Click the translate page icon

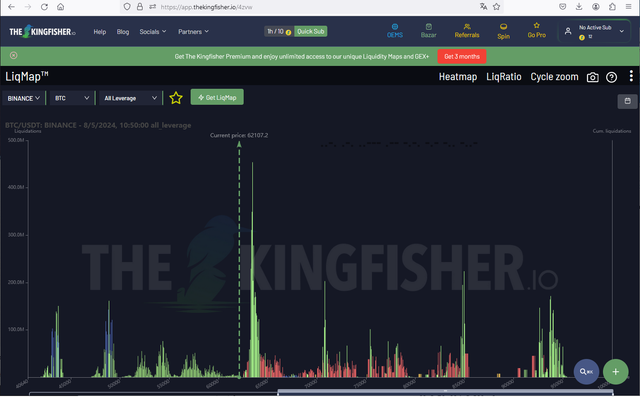pyautogui.click(x=483, y=7)
